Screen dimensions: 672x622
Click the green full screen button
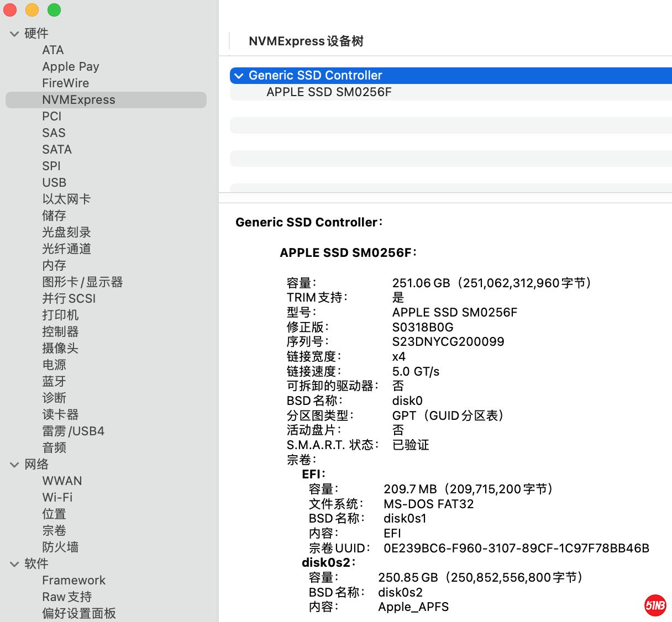coord(54,10)
